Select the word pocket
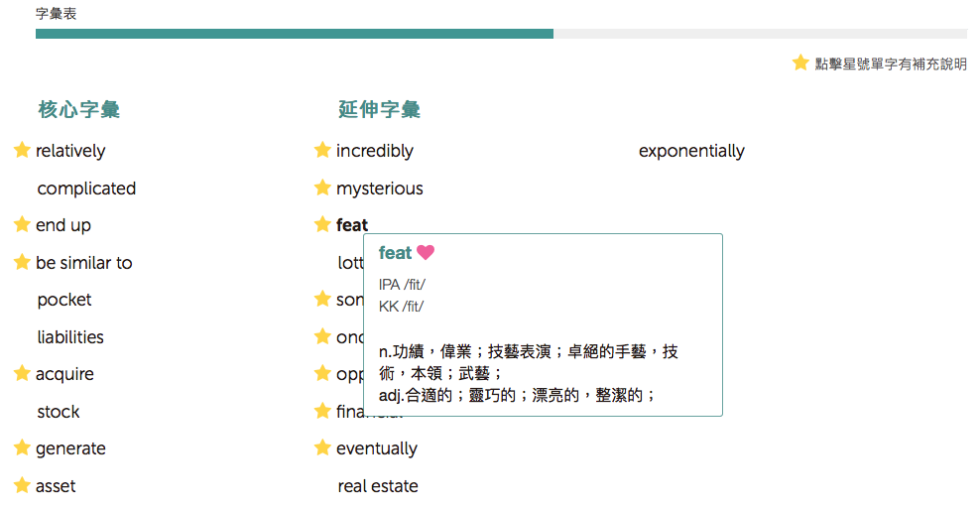This screenshot has height=510, width=980. point(64,300)
